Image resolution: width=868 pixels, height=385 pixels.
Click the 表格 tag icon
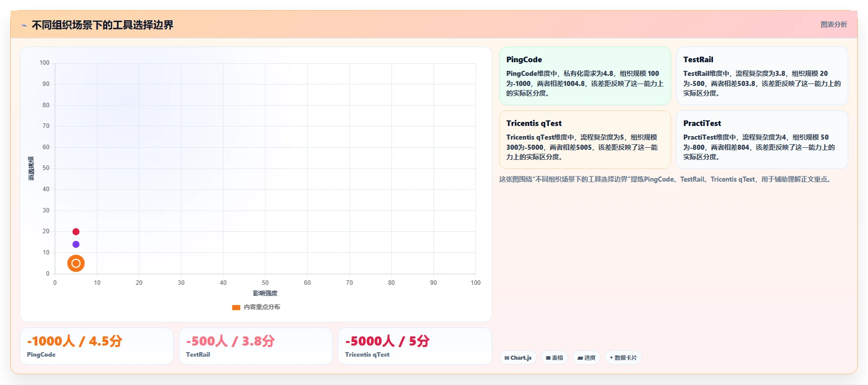548,358
